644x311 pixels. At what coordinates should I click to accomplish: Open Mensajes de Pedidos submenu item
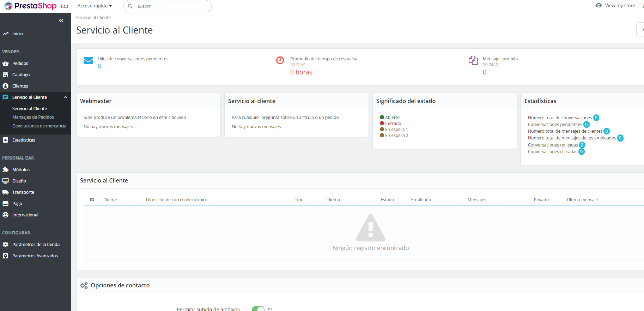tap(33, 117)
